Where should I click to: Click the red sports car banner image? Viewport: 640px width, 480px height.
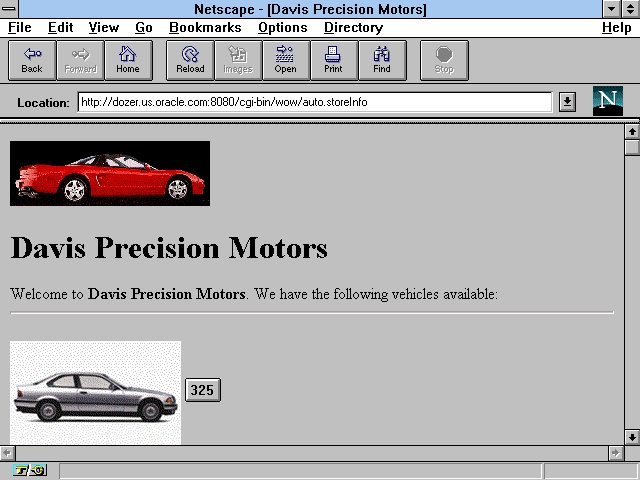110,173
